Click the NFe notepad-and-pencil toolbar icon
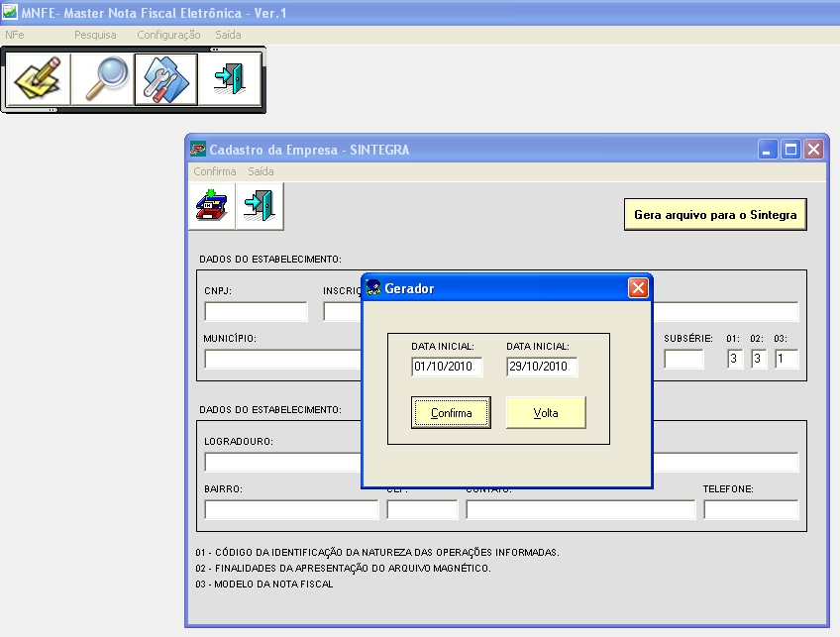The width and height of the screenshot is (840, 637). click(38, 79)
